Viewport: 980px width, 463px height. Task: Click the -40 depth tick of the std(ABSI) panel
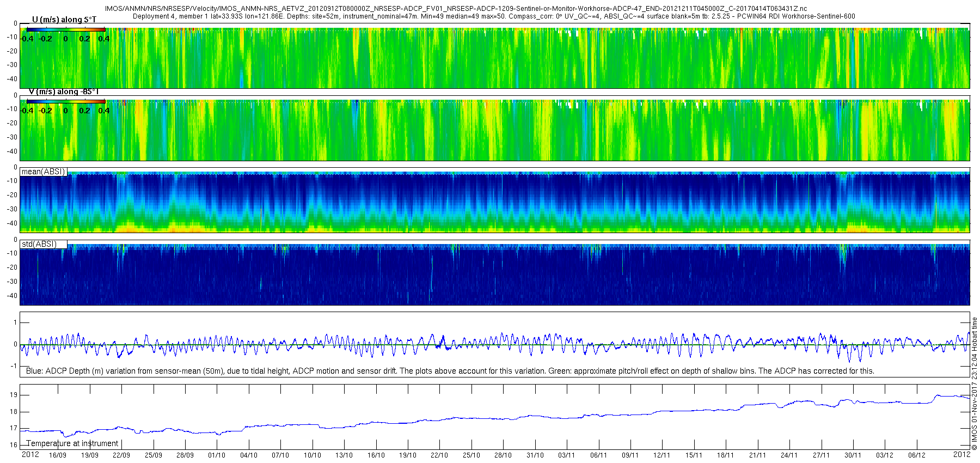11,296
